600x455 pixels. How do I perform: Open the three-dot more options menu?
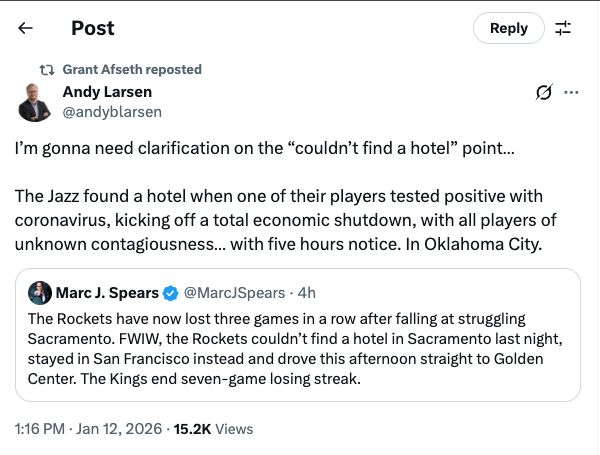click(x=572, y=92)
